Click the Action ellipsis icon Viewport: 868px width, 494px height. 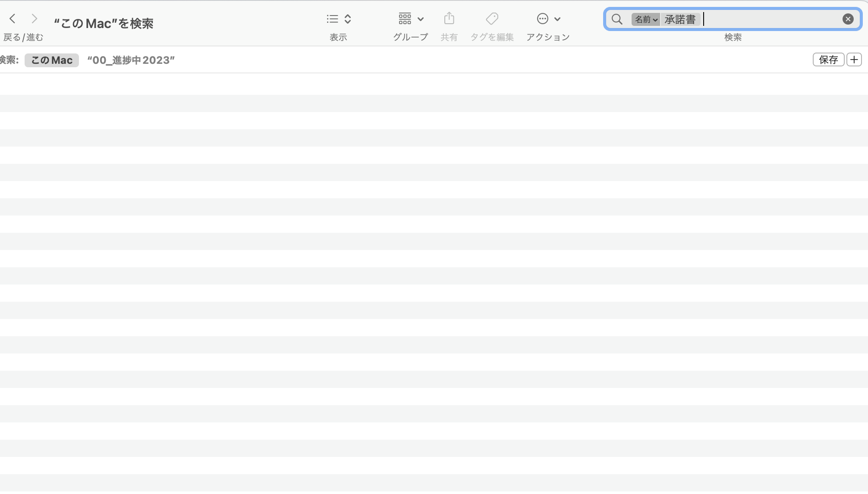pos(542,19)
